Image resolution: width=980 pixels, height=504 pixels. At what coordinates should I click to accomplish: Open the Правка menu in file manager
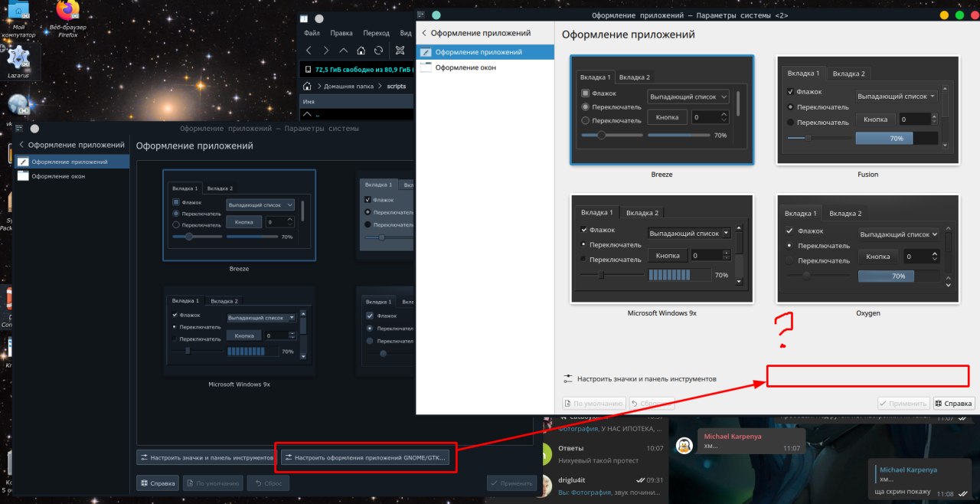(341, 33)
